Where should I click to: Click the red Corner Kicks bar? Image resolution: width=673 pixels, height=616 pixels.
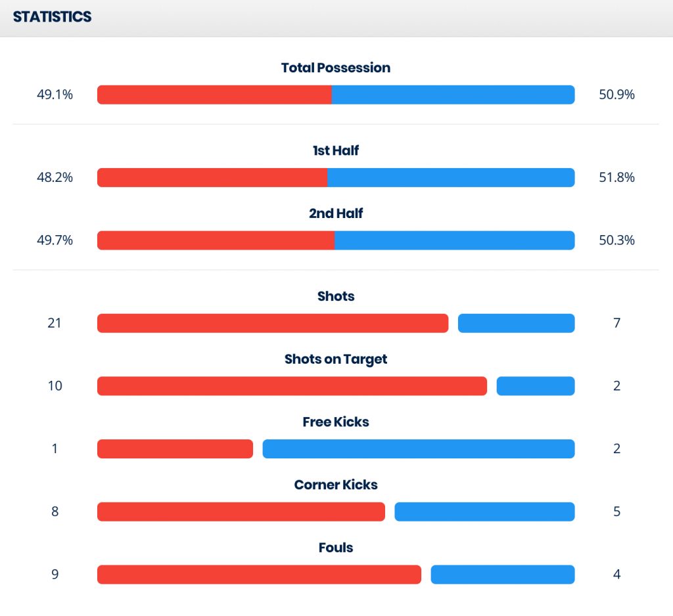(241, 512)
